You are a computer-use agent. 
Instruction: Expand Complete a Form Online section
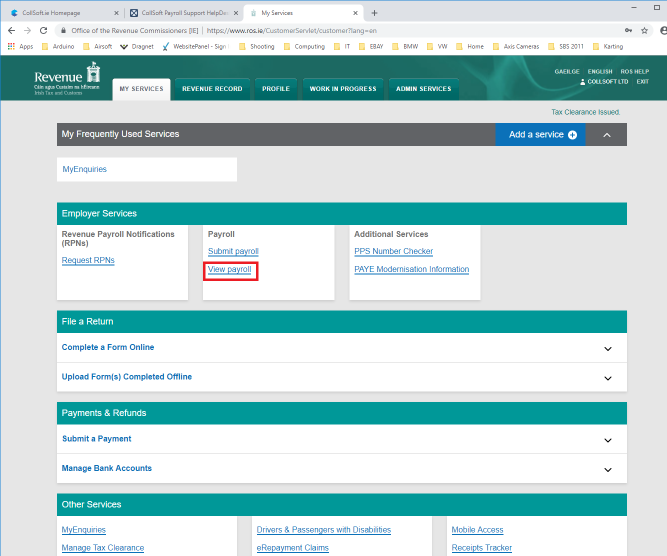607,348
